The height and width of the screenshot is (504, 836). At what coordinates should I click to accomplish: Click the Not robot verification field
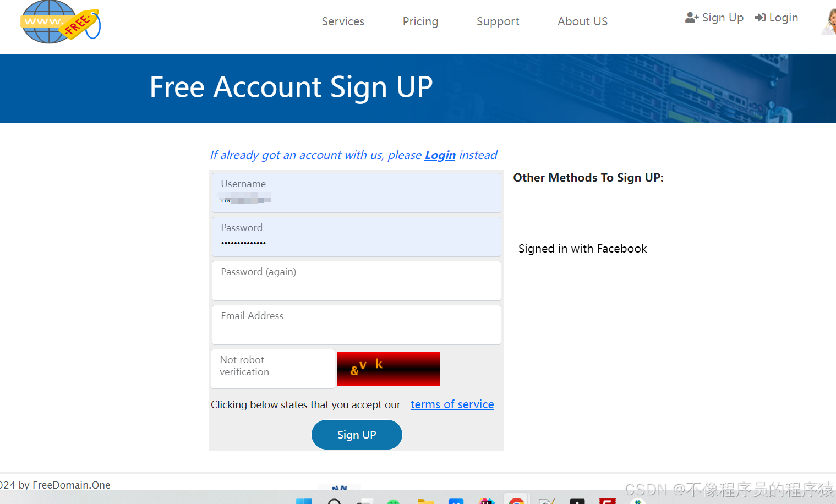click(x=273, y=369)
